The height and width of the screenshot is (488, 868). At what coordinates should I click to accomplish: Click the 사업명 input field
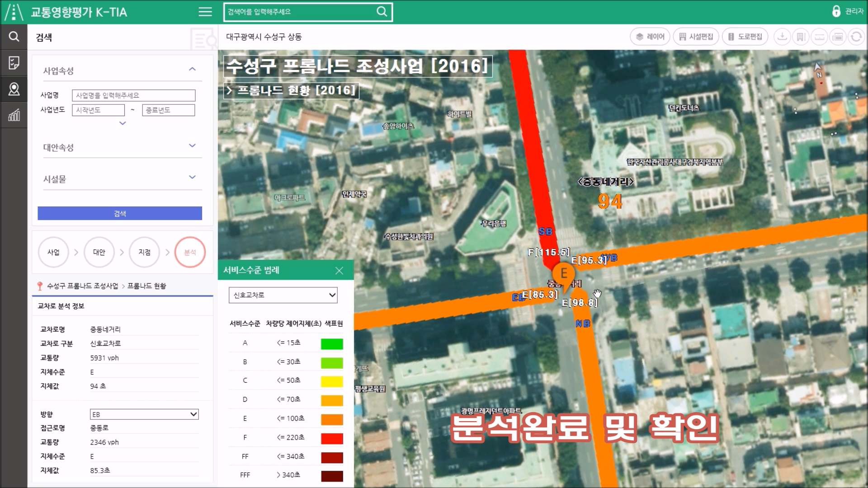pyautogui.click(x=134, y=95)
